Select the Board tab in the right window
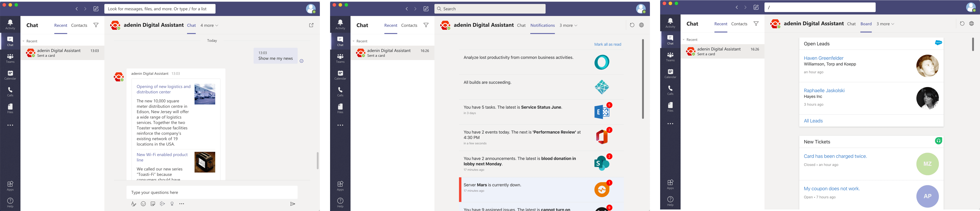The width and height of the screenshot is (980, 211). [866, 24]
